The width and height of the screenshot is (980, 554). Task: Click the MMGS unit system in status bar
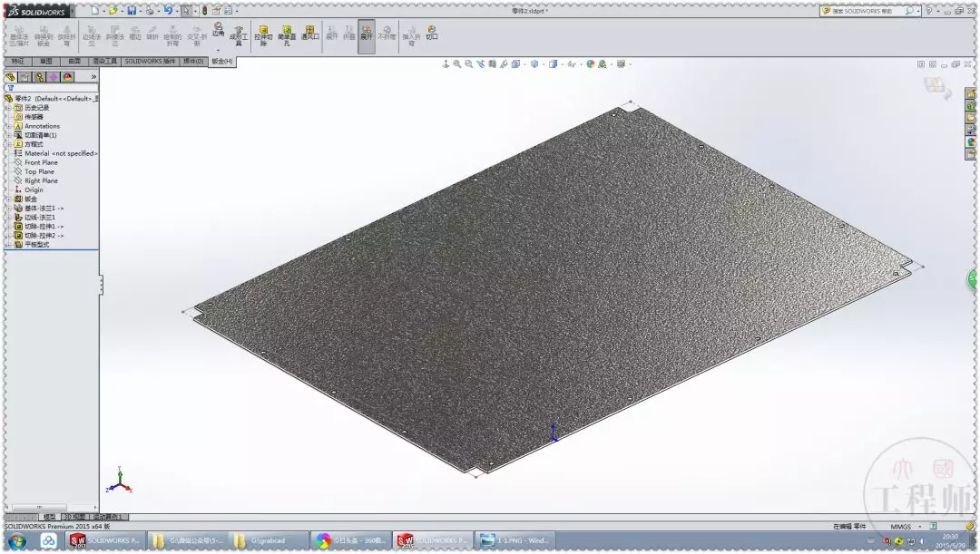[x=901, y=527]
